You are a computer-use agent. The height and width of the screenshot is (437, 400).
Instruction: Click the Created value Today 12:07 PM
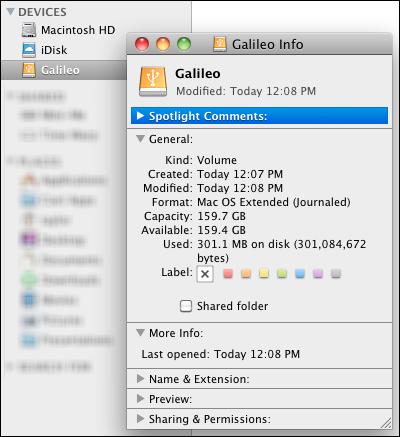240,174
